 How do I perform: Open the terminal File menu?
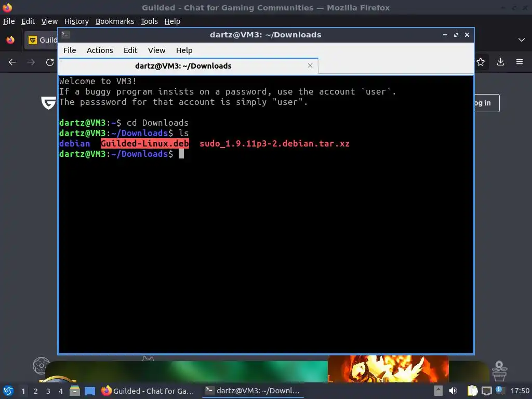(x=70, y=50)
